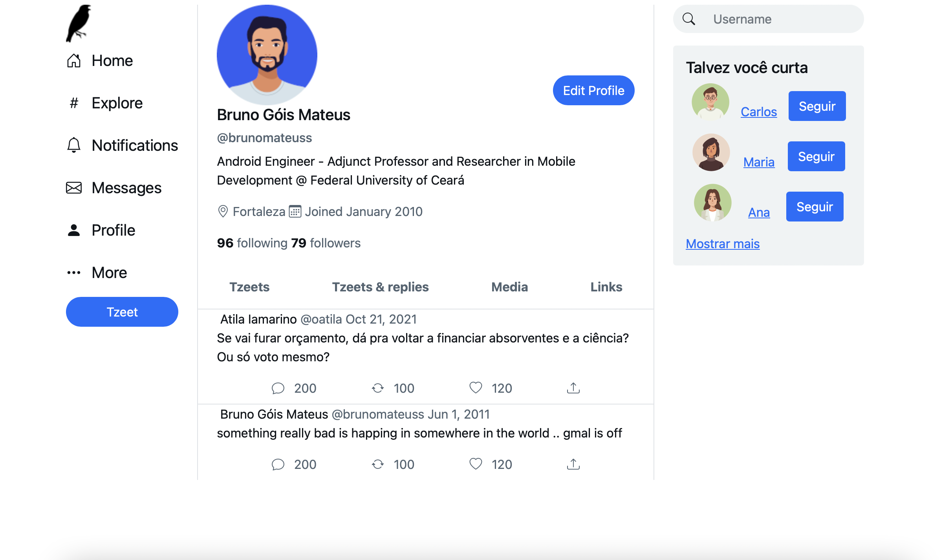The image size is (941, 560).
Task: Retweet Bruno's gmal tzeet
Action: point(377,464)
